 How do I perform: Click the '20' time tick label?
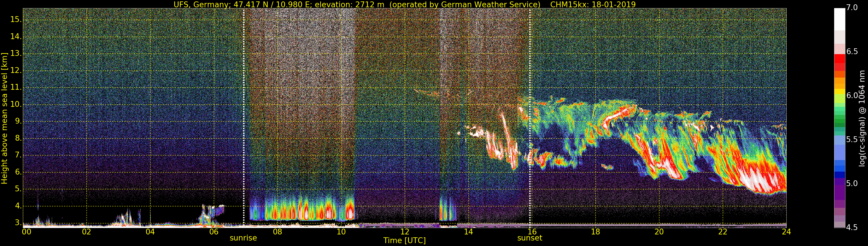tap(659, 232)
